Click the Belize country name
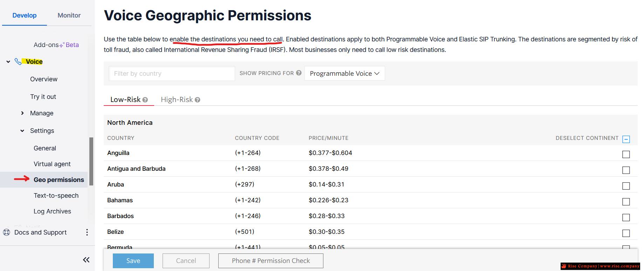 (116, 232)
